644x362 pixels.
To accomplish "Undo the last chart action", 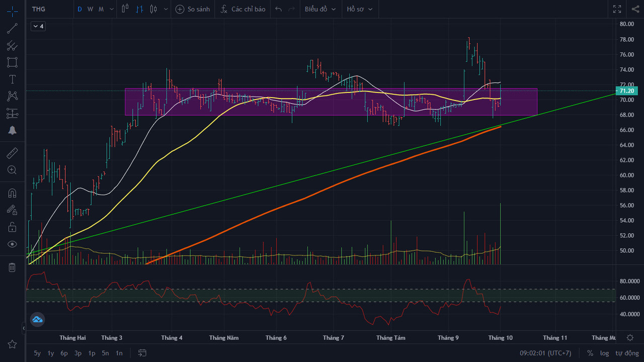I will [279, 9].
